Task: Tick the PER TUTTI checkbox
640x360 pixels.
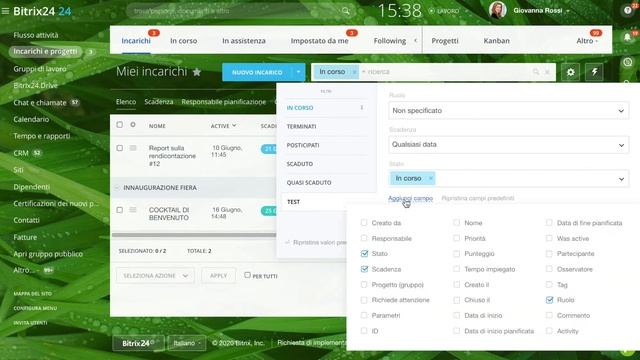Action: [x=247, y=275]
